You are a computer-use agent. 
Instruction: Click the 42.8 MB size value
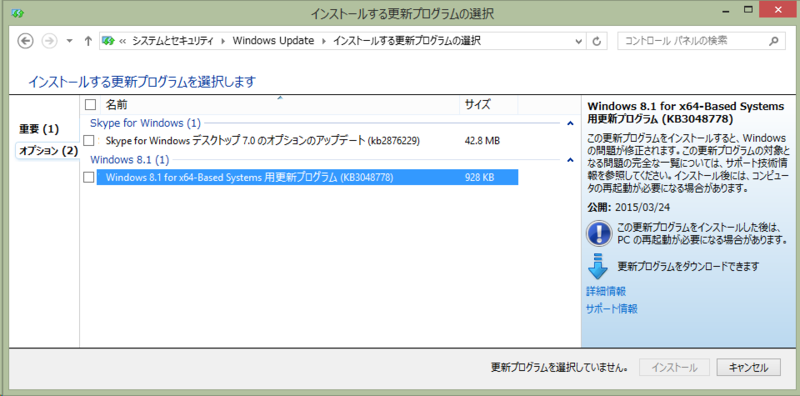tap(482, 140)
